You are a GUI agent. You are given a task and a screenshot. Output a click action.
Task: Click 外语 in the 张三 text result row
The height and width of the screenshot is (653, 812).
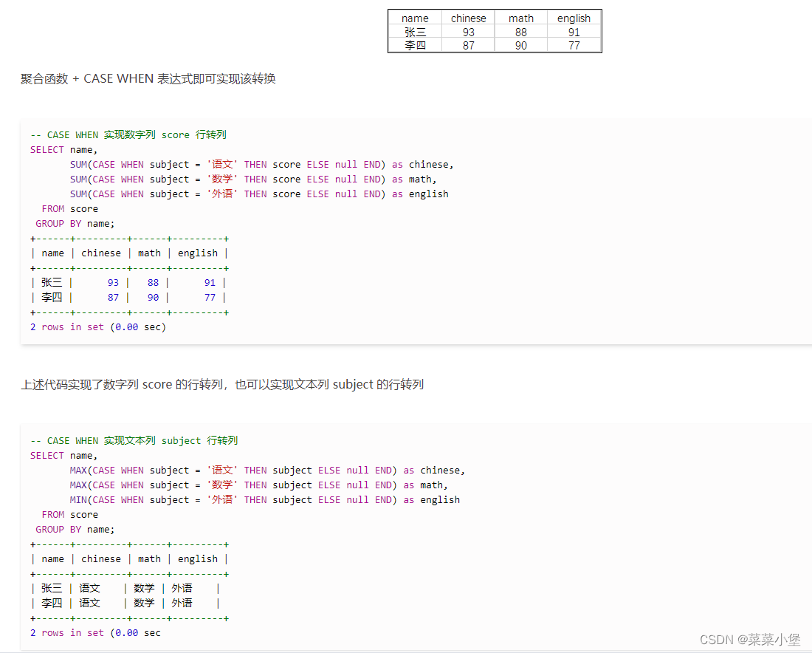pyautogui.click(x=182, y=588)
